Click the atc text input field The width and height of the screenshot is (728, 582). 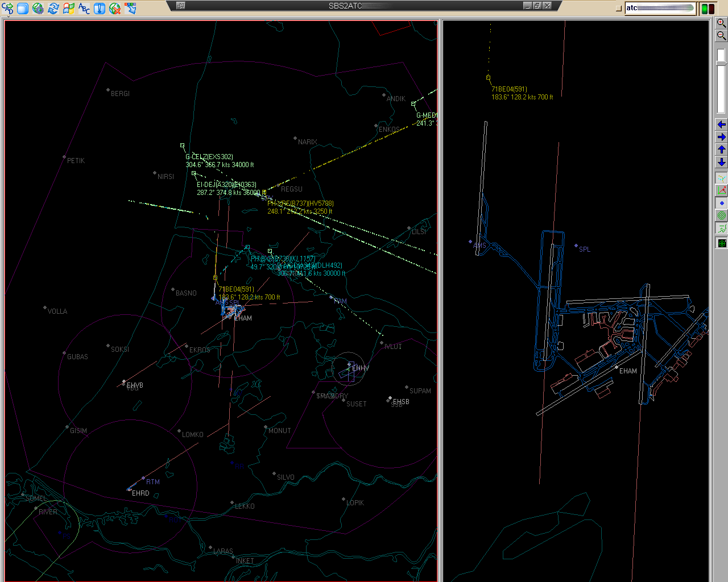pos(660,8)
